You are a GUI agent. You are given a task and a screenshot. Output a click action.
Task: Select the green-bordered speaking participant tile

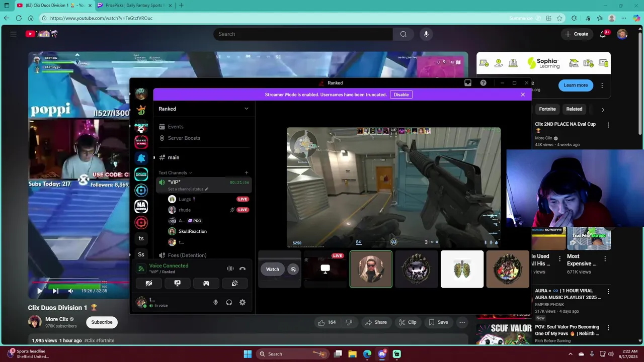(371, 269)
